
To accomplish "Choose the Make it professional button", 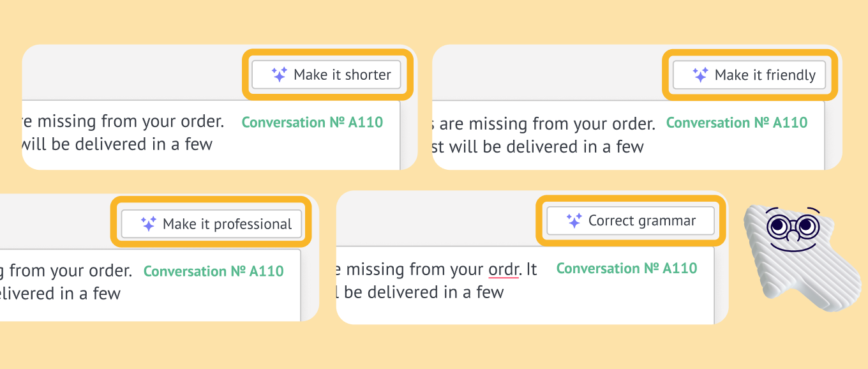I will pyautogui.click(x=211, y=224).
